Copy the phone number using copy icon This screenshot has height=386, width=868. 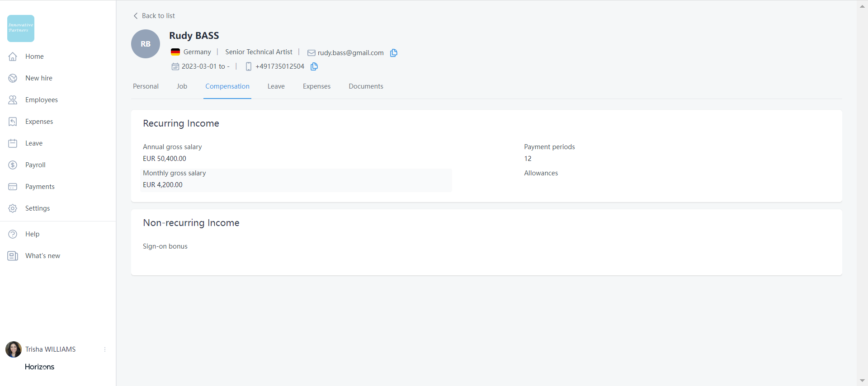pyautogui.click(x=314, y=66)
